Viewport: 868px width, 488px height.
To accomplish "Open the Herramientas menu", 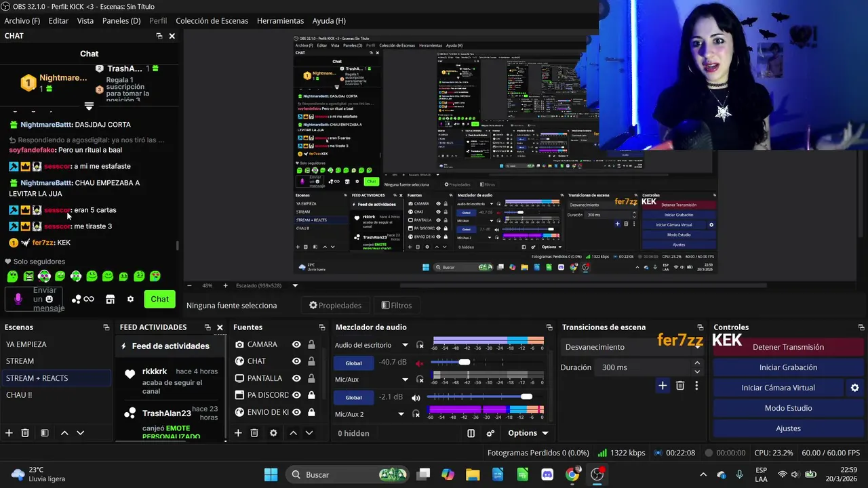I will click(280, 21).
